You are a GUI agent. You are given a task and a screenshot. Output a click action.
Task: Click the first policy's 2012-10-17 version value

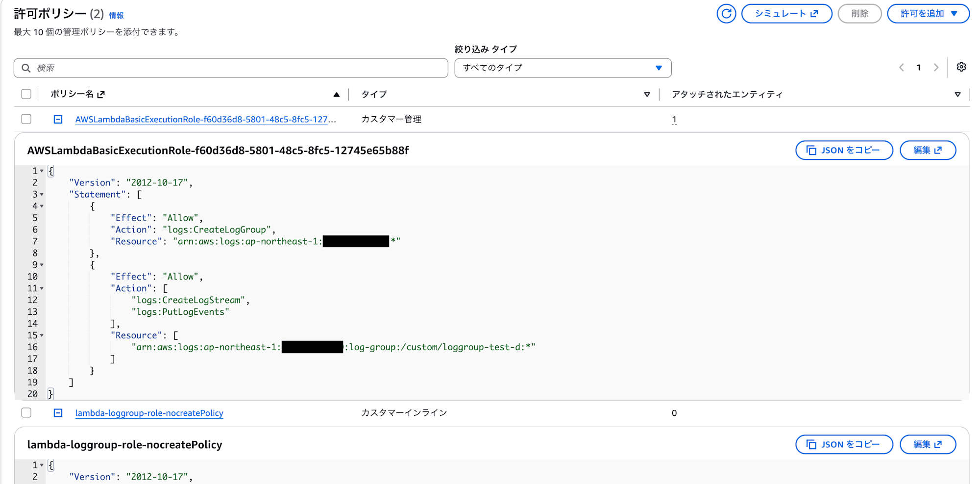[x=157, y=182]
